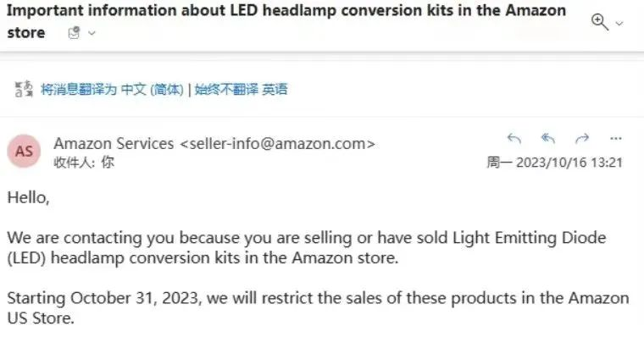Select the seller-info@amazon.com address
The width and height of the screenshot is (644, 337).
tap(278, 144)
